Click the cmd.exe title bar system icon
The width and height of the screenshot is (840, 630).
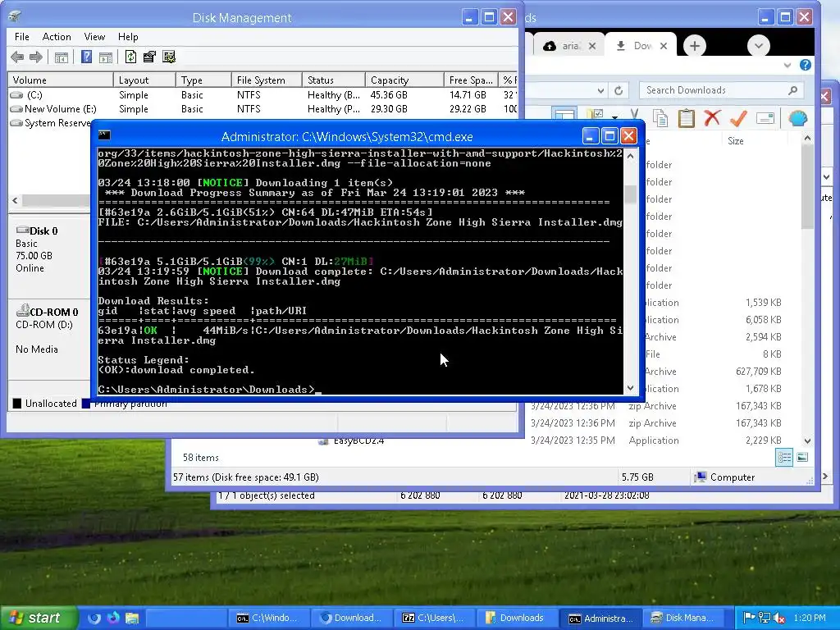click(104, 136)
